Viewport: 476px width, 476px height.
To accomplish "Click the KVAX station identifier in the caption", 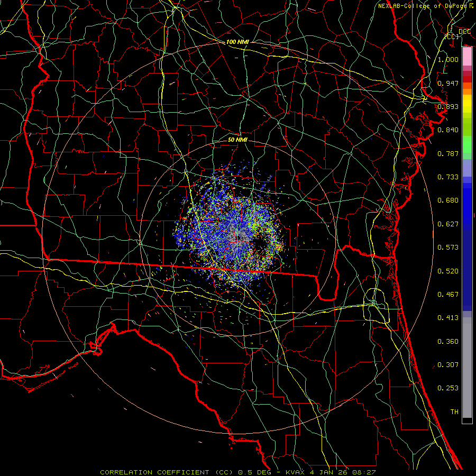I will (x=295, y=472).
